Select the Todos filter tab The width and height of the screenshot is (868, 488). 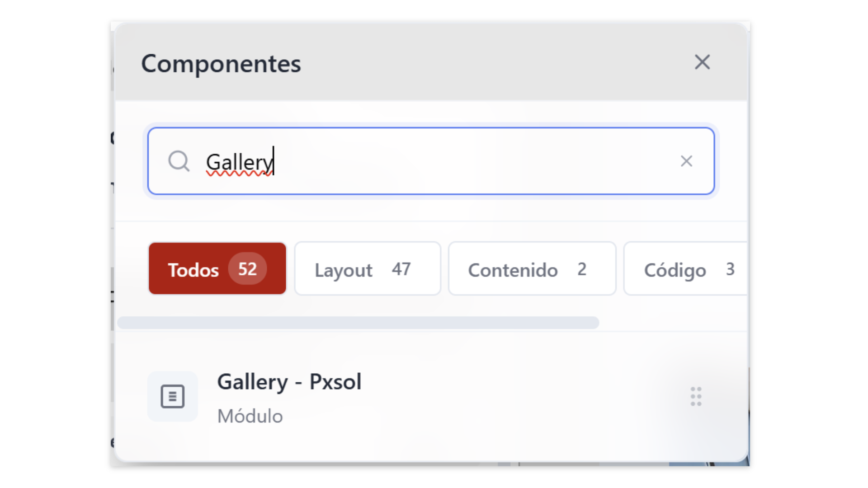(194, 269)
